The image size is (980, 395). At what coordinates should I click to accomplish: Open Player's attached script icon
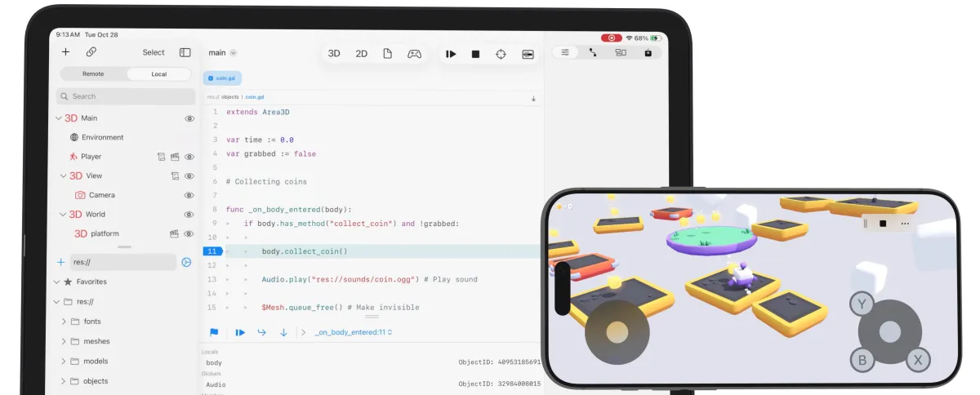[162, 157]
